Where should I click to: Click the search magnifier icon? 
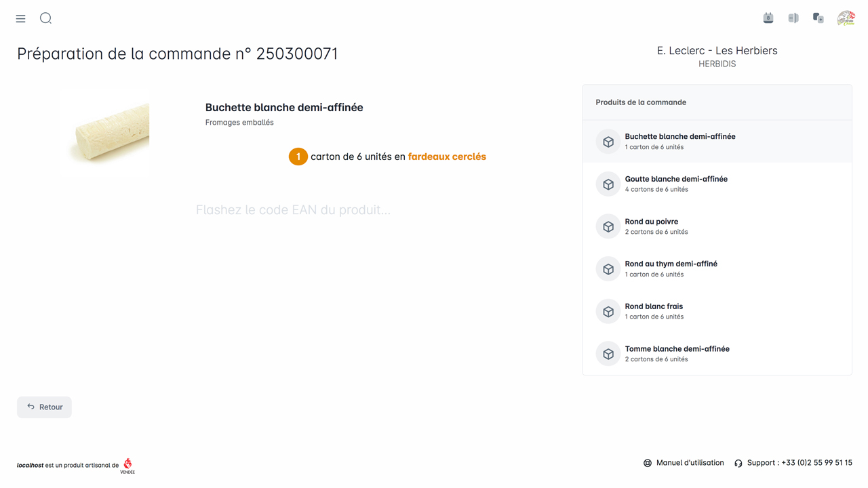[x=45, y=18]
